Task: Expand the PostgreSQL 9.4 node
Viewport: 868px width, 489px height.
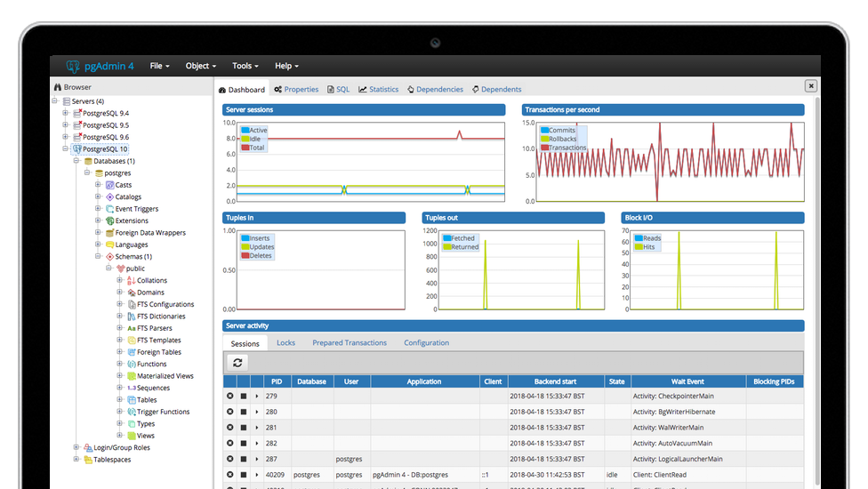Action: tap(65, 113)
